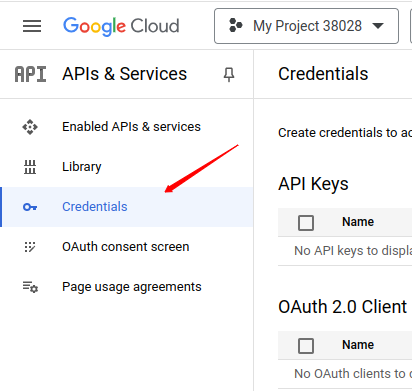Click the Library grid icon

pos(30,167)
